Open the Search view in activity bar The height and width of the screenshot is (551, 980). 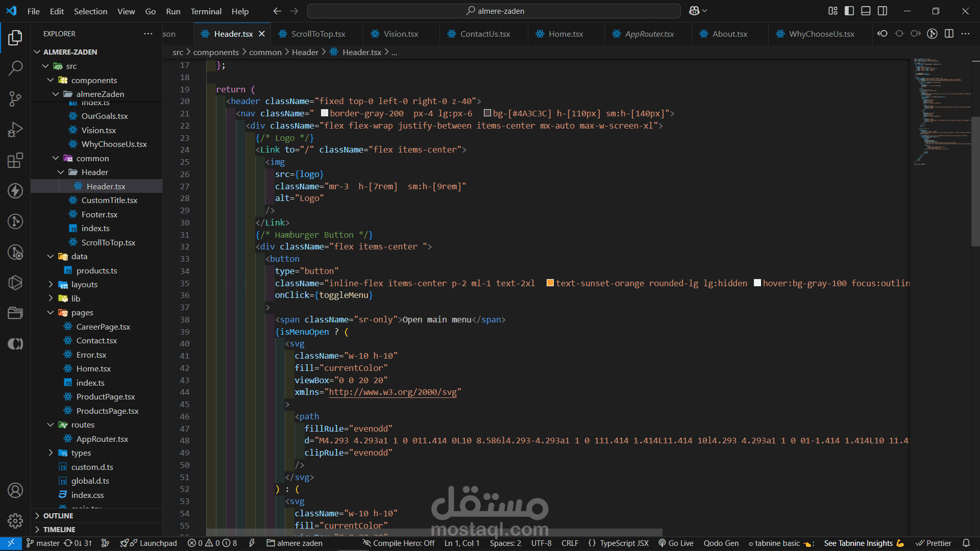click(15, 68)
